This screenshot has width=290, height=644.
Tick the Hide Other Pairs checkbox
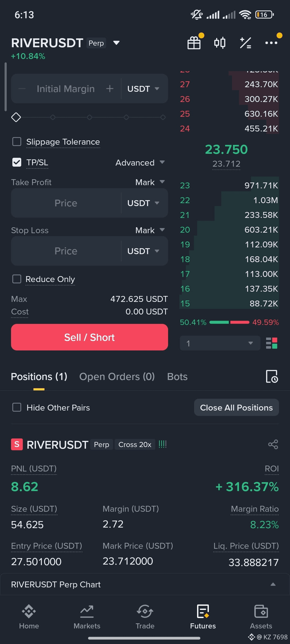coord(17,407)
